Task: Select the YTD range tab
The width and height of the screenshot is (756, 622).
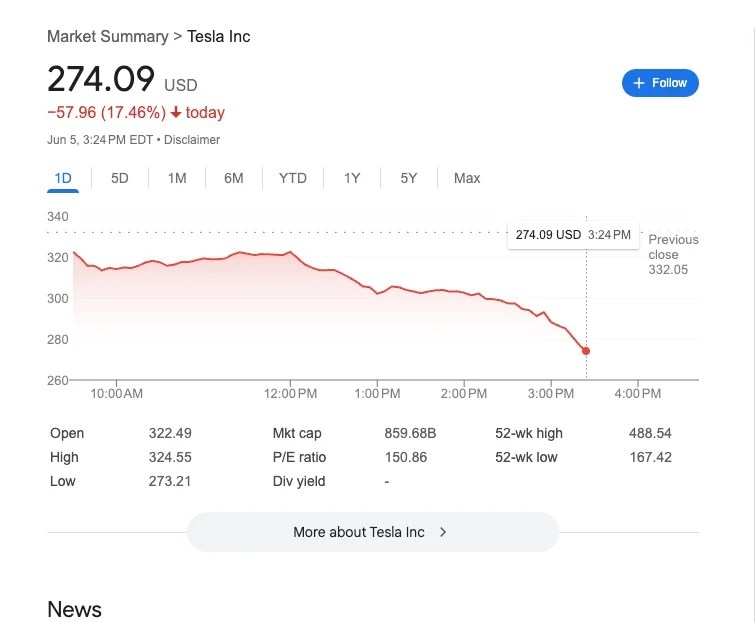Action: coord(292,178)
